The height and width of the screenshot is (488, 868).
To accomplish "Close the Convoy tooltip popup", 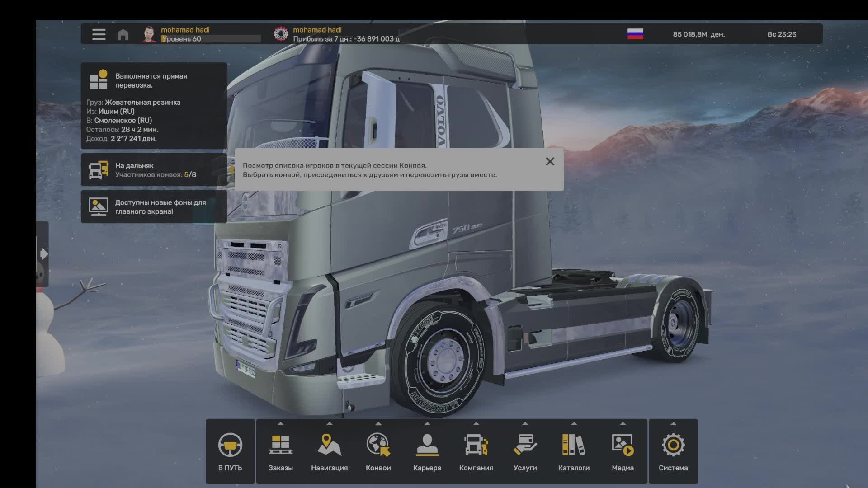I will point(550,161).
